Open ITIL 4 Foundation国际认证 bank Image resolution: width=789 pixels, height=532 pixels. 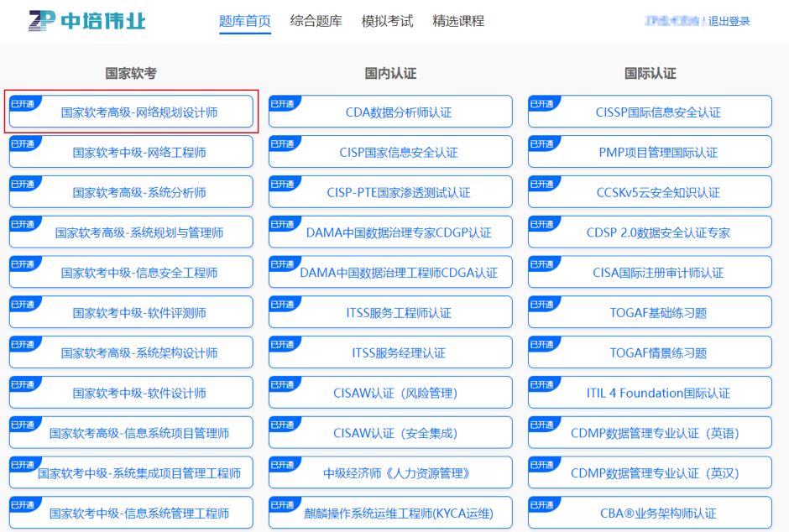point(658,394)
